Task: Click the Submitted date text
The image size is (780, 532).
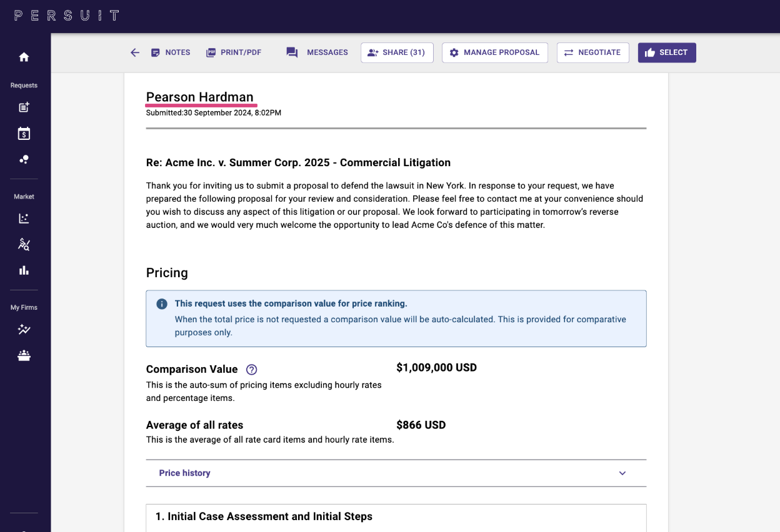Action: 214,113
